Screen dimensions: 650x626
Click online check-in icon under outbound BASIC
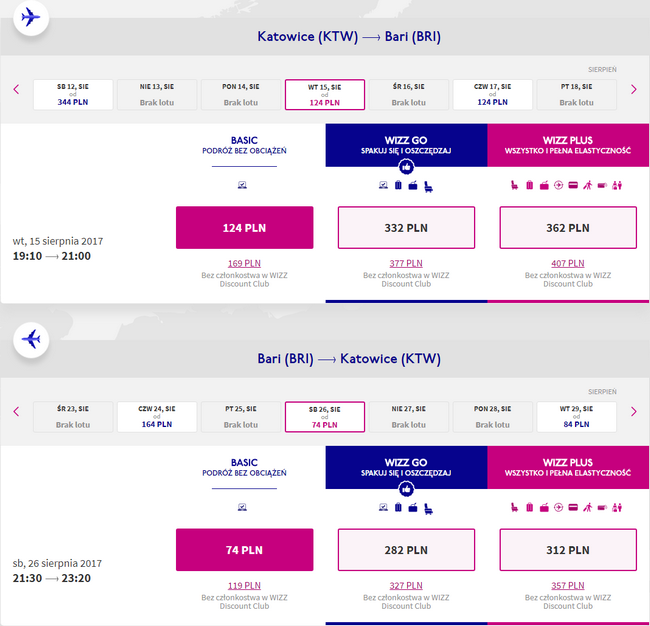[242, 185]
